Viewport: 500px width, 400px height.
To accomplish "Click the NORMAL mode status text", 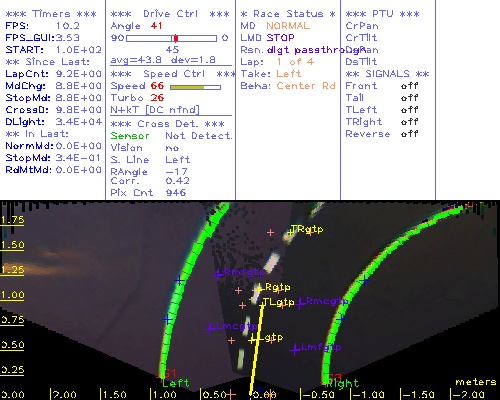I will 288,26.
